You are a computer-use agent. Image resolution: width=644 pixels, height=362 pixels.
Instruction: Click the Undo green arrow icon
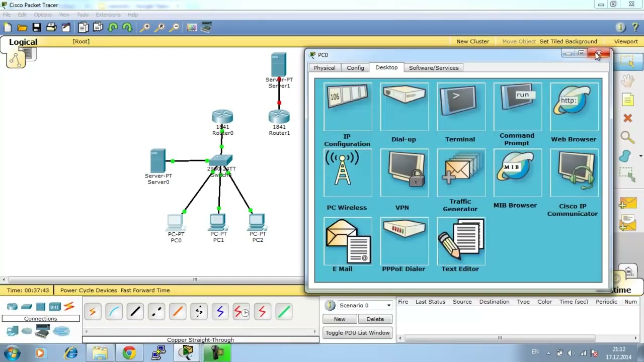[x=113, y=28]
